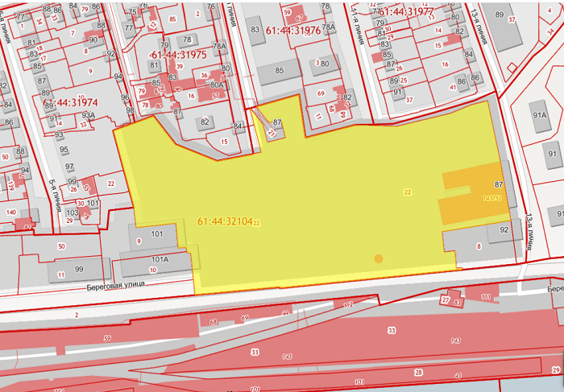The height and width of the screenshot is (392, 564).
Task: Click quarter label 61:44:31975
Action: [x=179, y=55]
